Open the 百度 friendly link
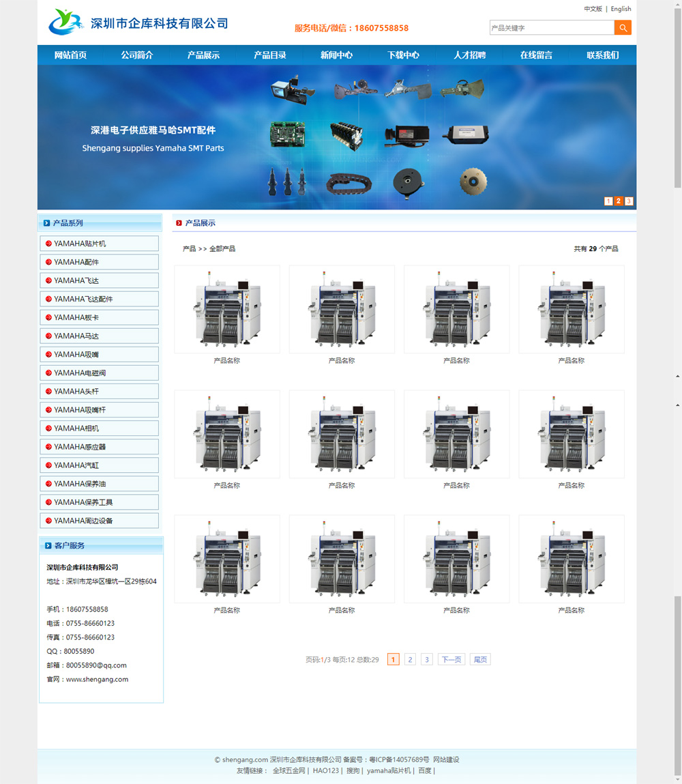 (x=425, y=770)
